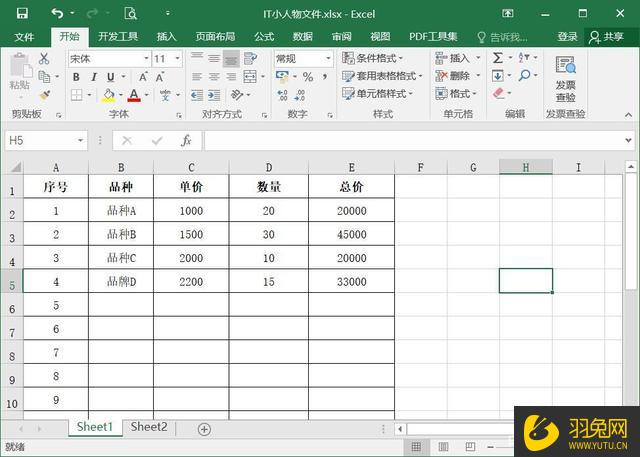The image size is (640, 457).
Task: Apply accounting currency number format
Action: (x=282, y=76)
